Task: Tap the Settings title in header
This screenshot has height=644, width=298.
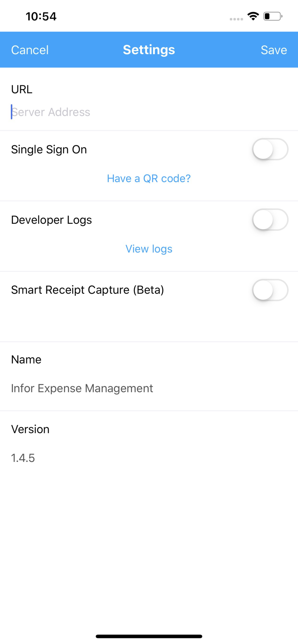Action: click(149, 50)
